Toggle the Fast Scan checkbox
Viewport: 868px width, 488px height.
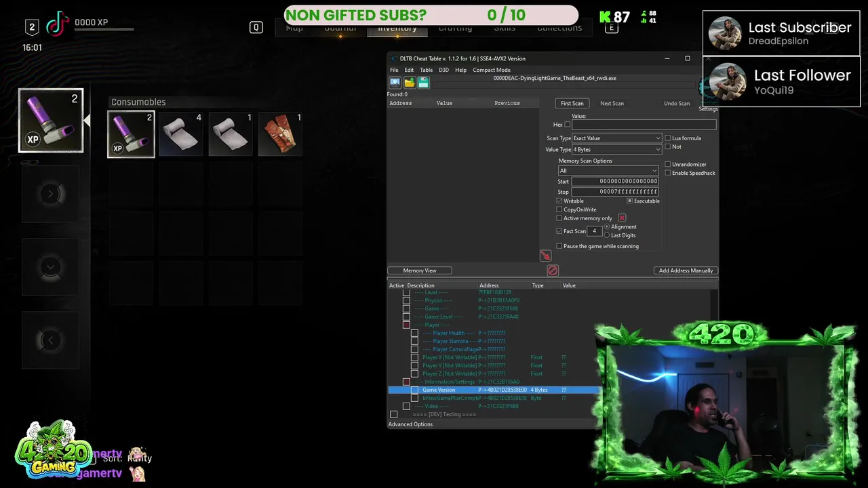pyautogui.click(x=559, y=231)
